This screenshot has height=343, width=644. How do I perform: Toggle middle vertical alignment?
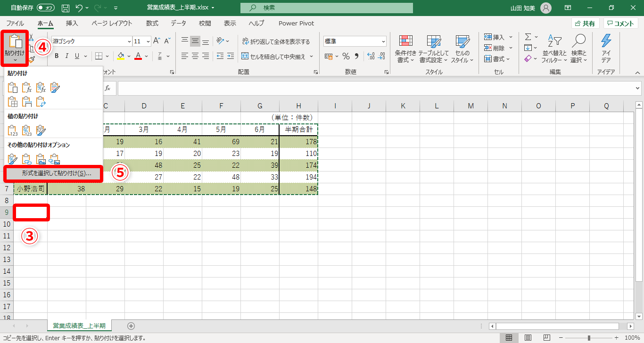click(x=195, y=41)
